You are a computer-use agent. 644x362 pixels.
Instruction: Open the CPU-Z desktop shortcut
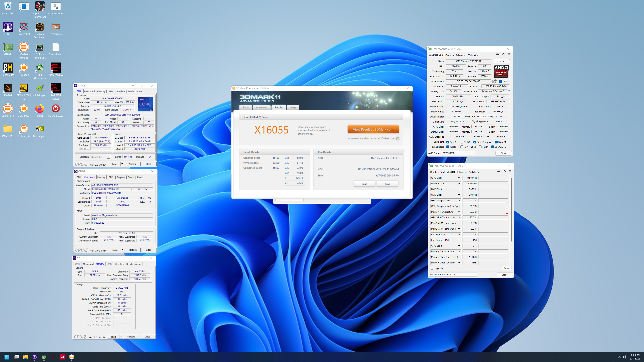pos(8,29)
